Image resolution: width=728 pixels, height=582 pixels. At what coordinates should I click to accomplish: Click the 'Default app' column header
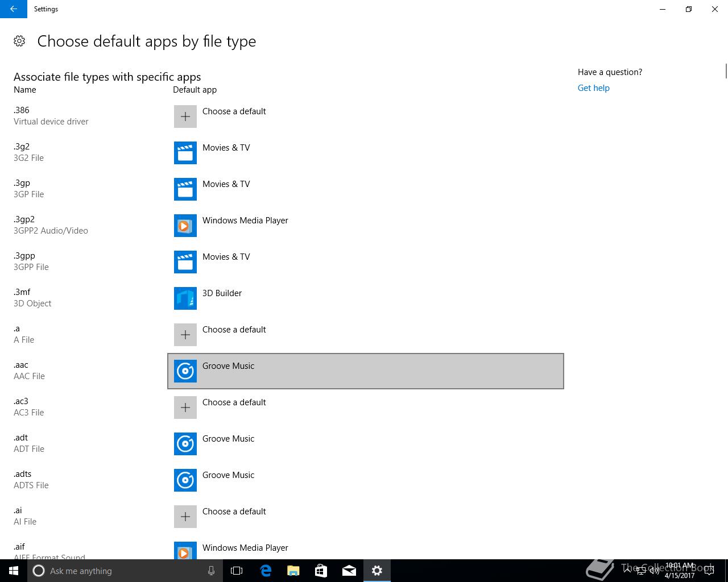(195, 90)
